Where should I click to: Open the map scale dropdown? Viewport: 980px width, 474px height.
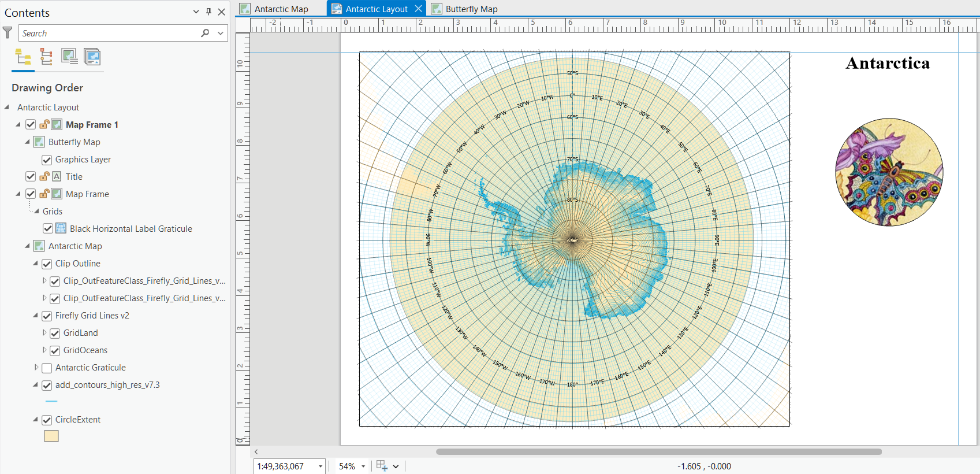[321, 466]
